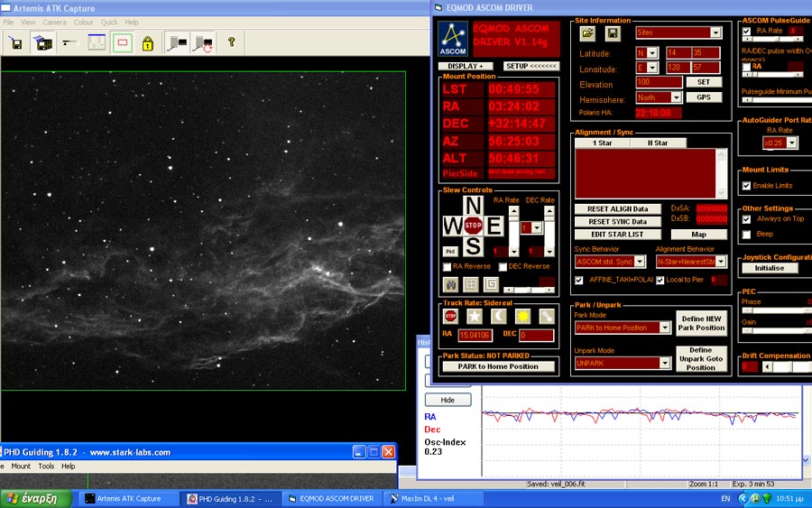Toggle the Always on Top checkbox
812x508 pixels.
746,219
